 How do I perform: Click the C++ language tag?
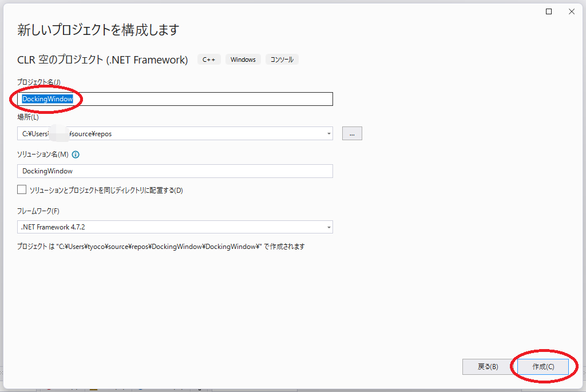point(209,60)
